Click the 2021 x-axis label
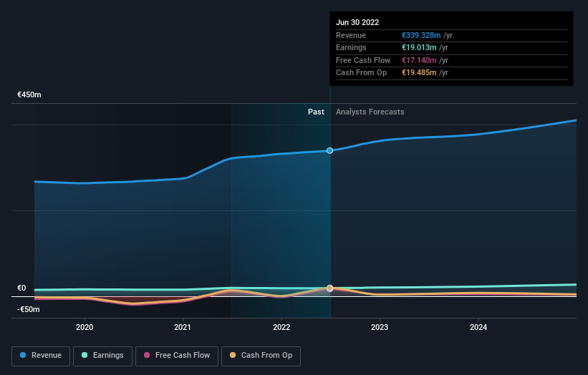The height and width of the screenshot is (375, 588). pyautogui.click(x=183, y=328)
